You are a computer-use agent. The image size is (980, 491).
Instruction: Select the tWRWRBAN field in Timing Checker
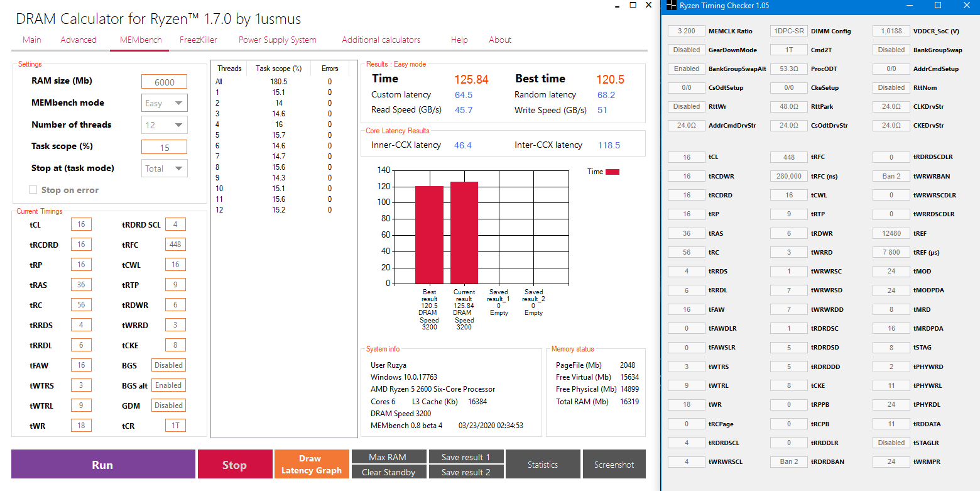click(891, 176)
